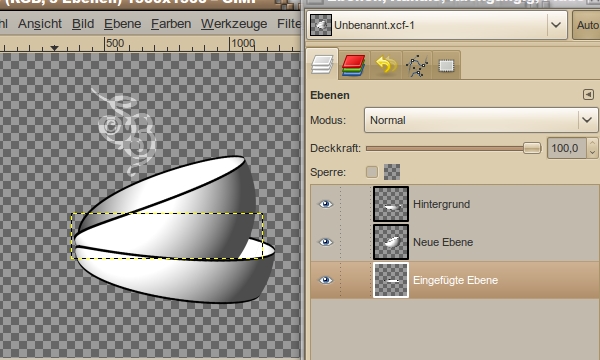
Task: Hide the Neue Ebene layer
Action: (x=326, y=242)
